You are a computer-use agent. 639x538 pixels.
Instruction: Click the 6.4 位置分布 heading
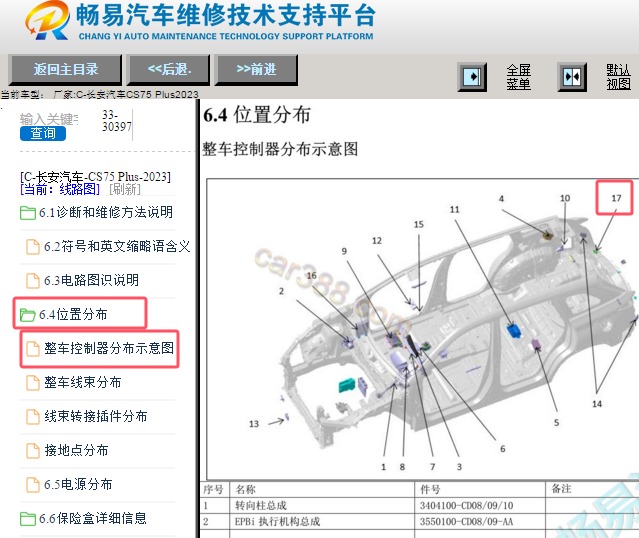click(x=257, y=115)
